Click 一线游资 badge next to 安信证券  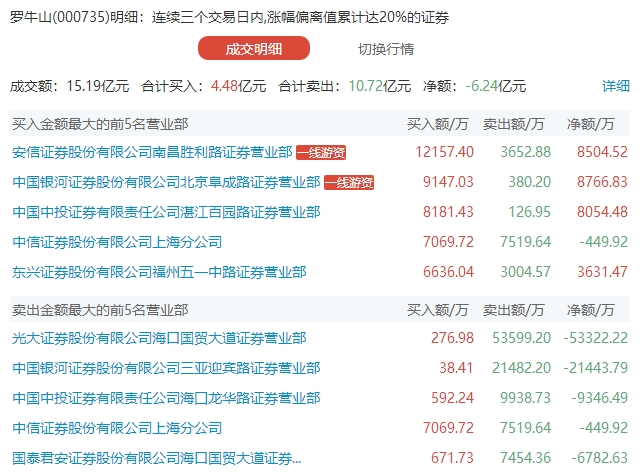(322, 153)
